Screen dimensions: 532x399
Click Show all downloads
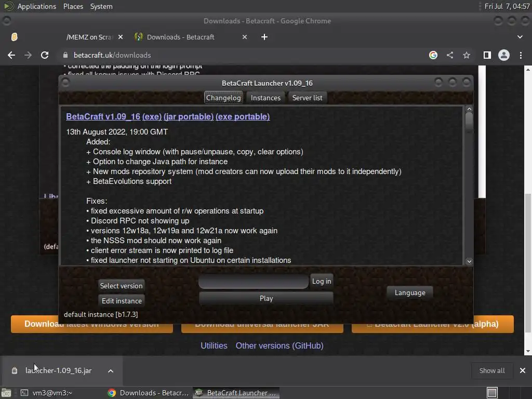[491, 370]
